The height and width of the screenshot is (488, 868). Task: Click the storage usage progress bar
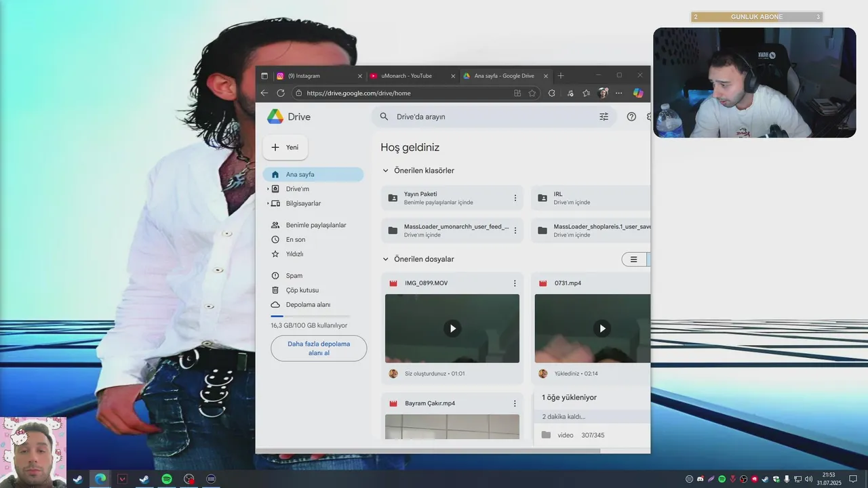coord(311,317)
